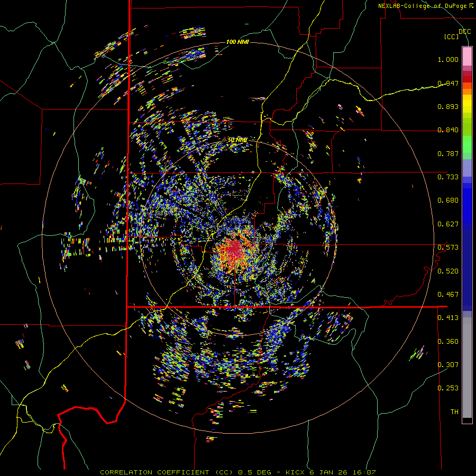
Task: Click the 0.893 scale value
Action: coord(448,106)
